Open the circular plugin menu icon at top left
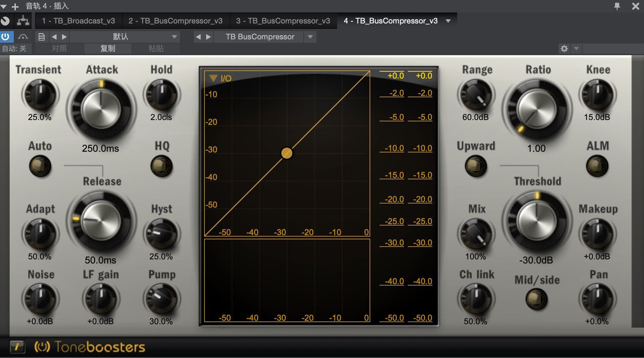Image resolution: width=644 pixels, height=358 pixels. coord(5,21)
